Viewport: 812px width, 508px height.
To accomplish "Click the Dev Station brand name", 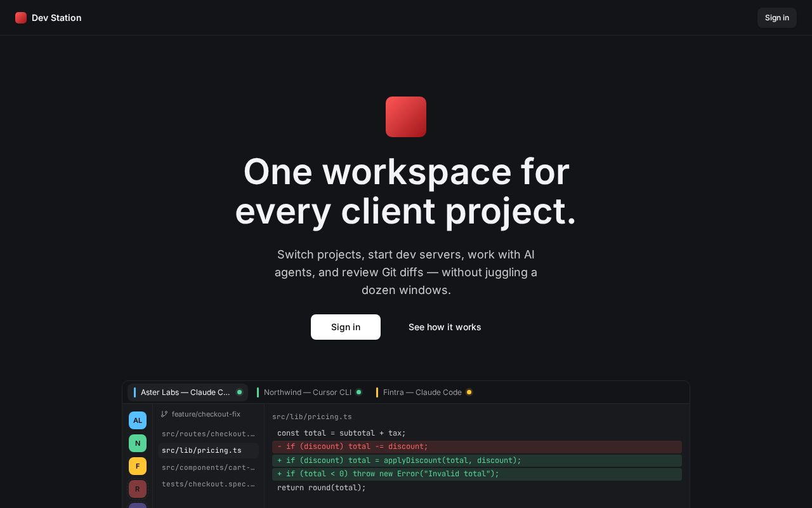I will click(x=56, y=18).
